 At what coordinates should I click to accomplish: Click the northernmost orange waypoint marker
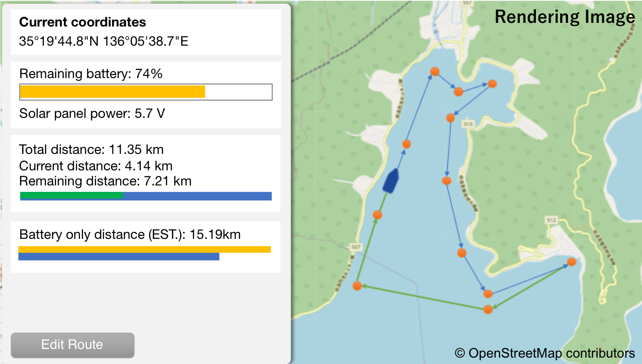tap(435, 71)
